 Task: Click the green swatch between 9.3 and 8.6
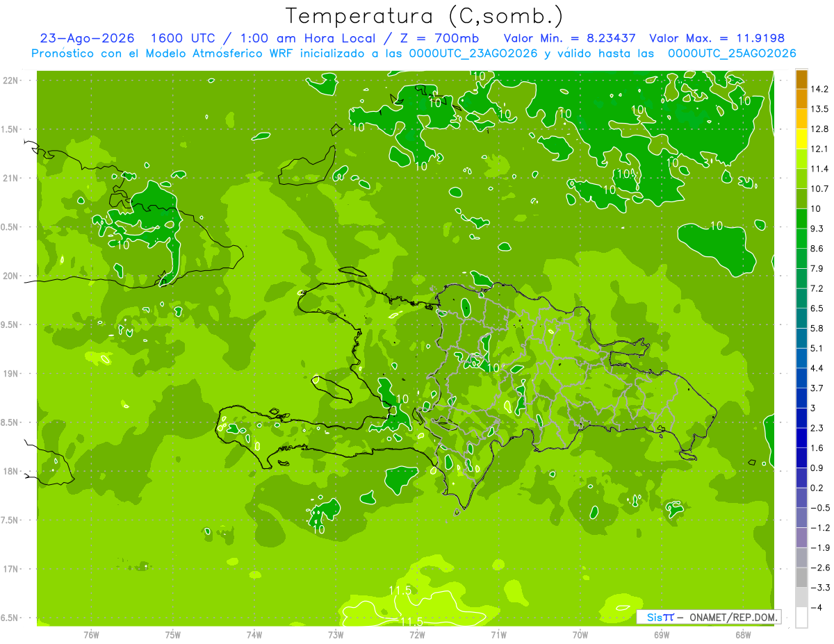tap(801, 238)
